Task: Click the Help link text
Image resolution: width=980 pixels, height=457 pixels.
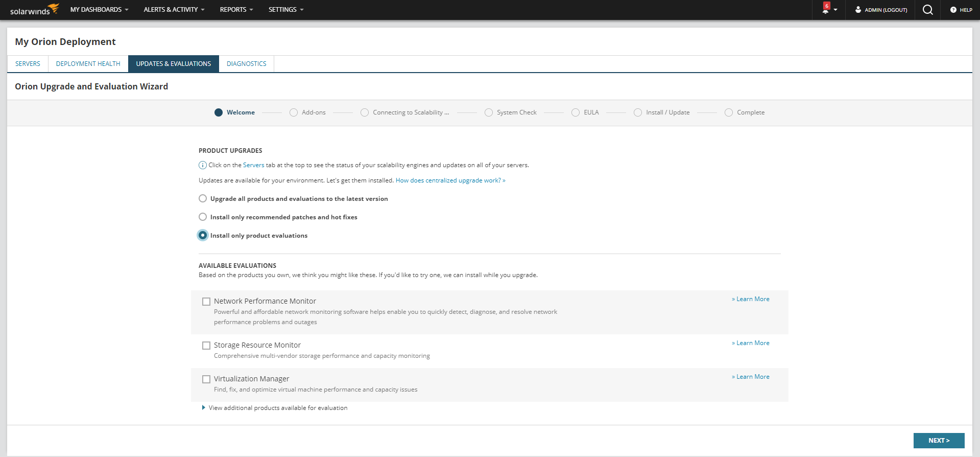Action: [966, 10]
